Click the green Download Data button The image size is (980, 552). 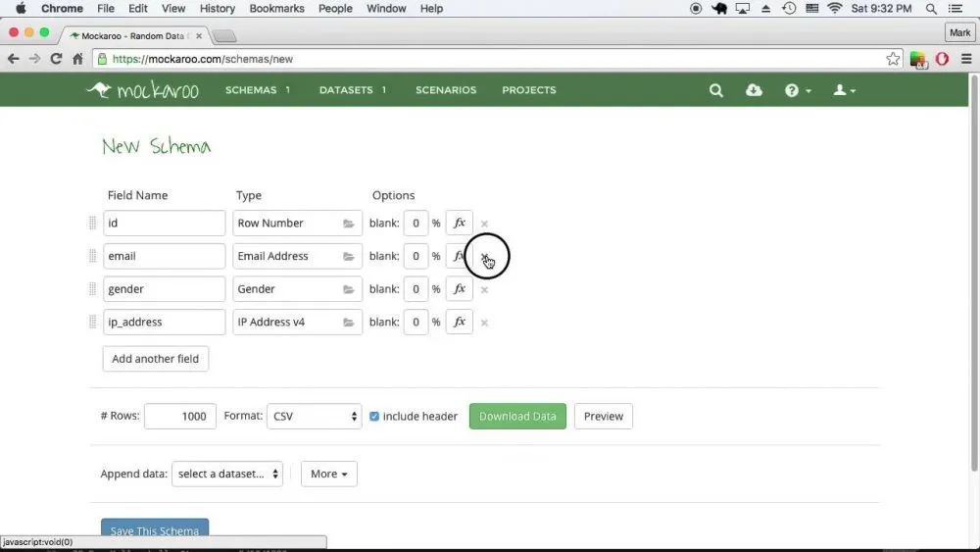[517, 417]
